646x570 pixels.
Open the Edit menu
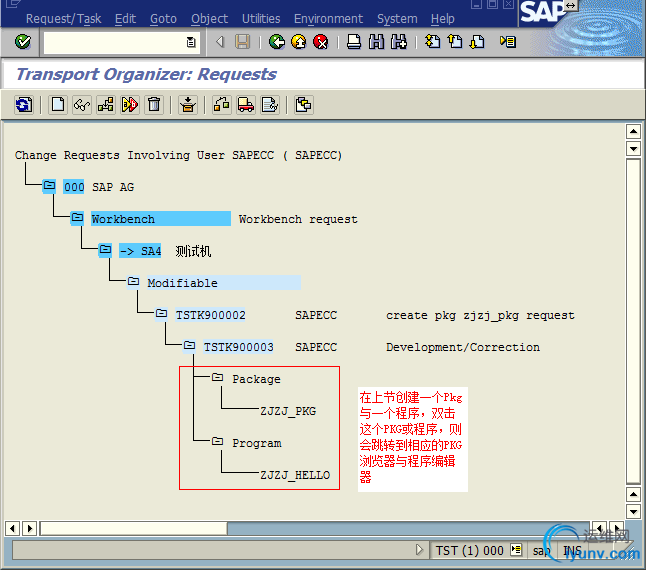pos(125,19)
